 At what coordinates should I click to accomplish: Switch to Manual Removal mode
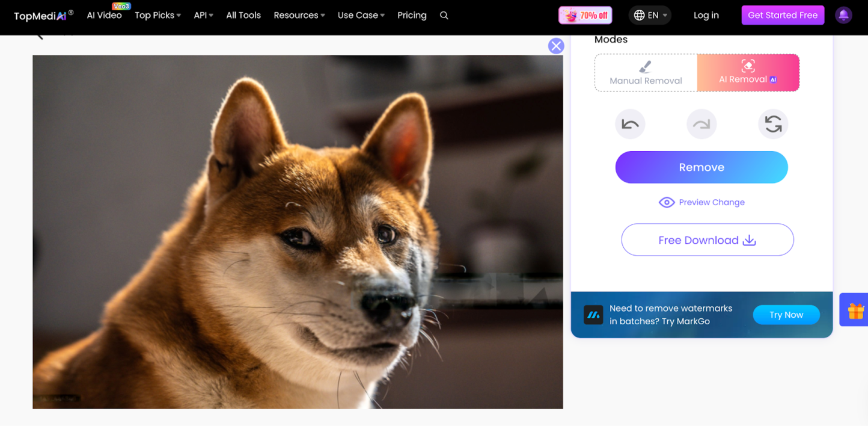tap(646, 73)
